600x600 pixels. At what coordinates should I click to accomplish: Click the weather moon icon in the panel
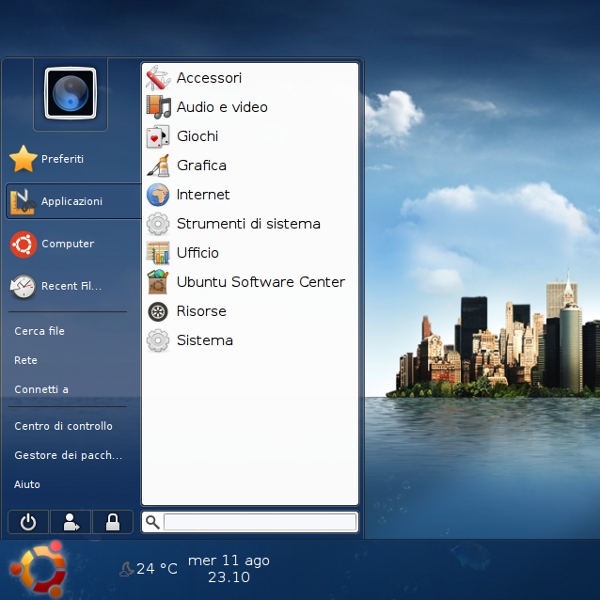pos(126,569)
